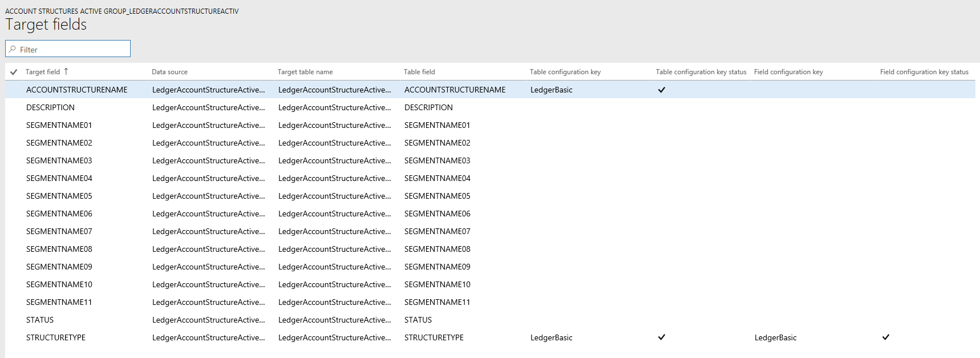Click the magnifier icon in Filter box
Image resolution: width=980 pixels, height=358 pixels.
click(13, 49)
